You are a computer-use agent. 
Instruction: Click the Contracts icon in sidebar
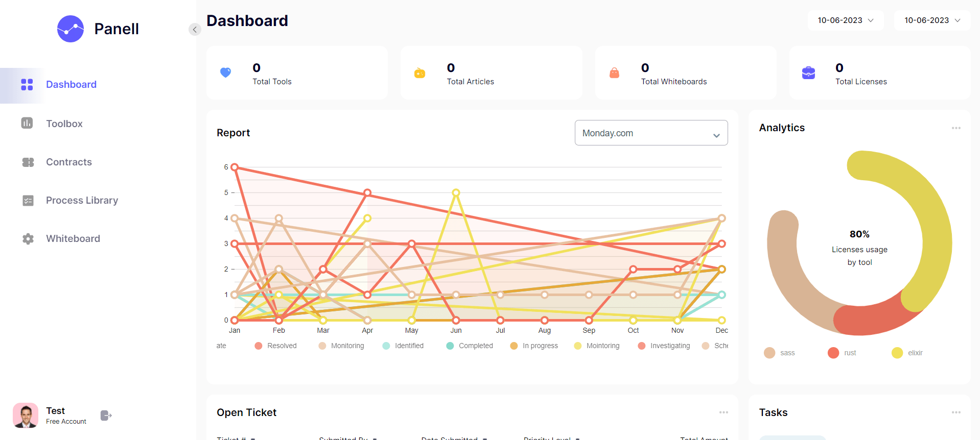click(28, 162)
